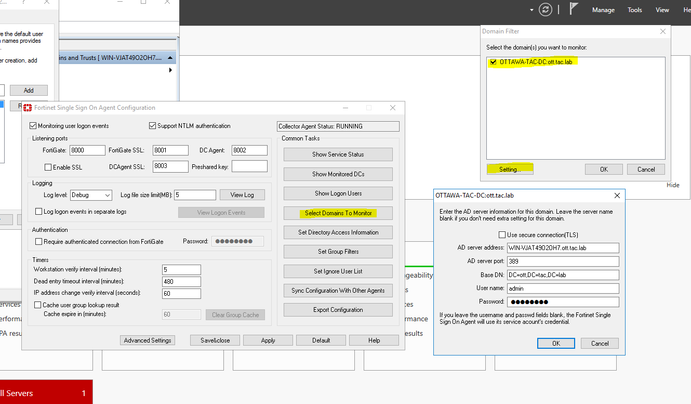Image resolution: width=691 pixels, height=404 pixels.
Task: Click Show Service Status button
Action: pos(337,155)
